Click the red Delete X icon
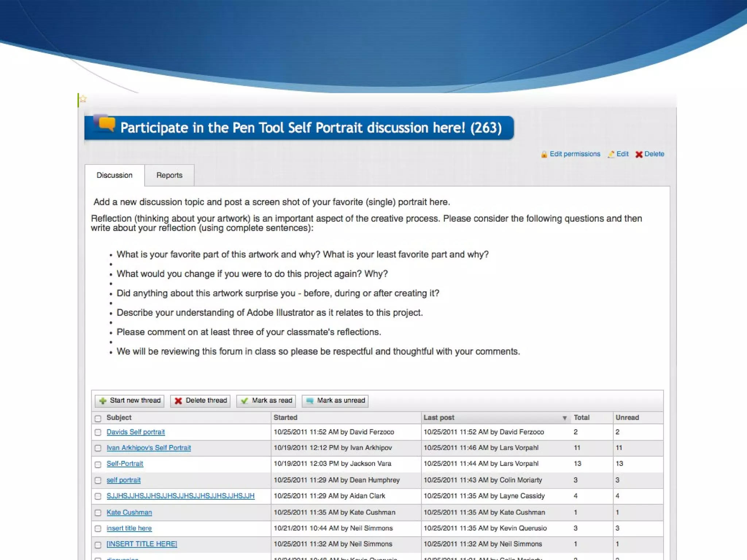The height and width of the screenshot is (560, 747). tap(639, 154)
